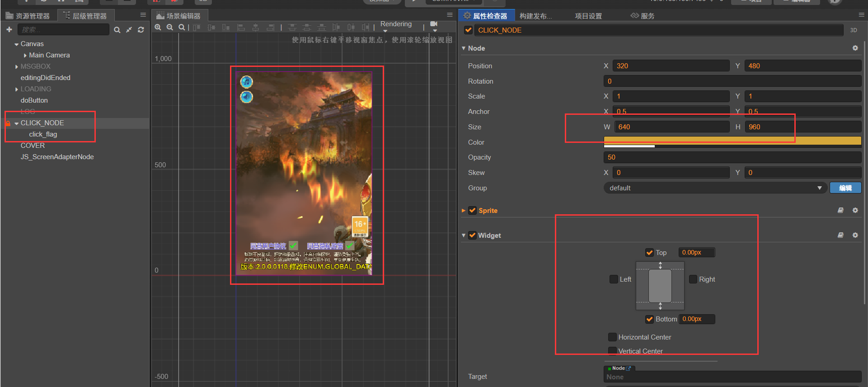The height and width of the screenshot is (387, 868).
Task: Switch to the 层级管理器 tab
Action: (x=85, y=16)
